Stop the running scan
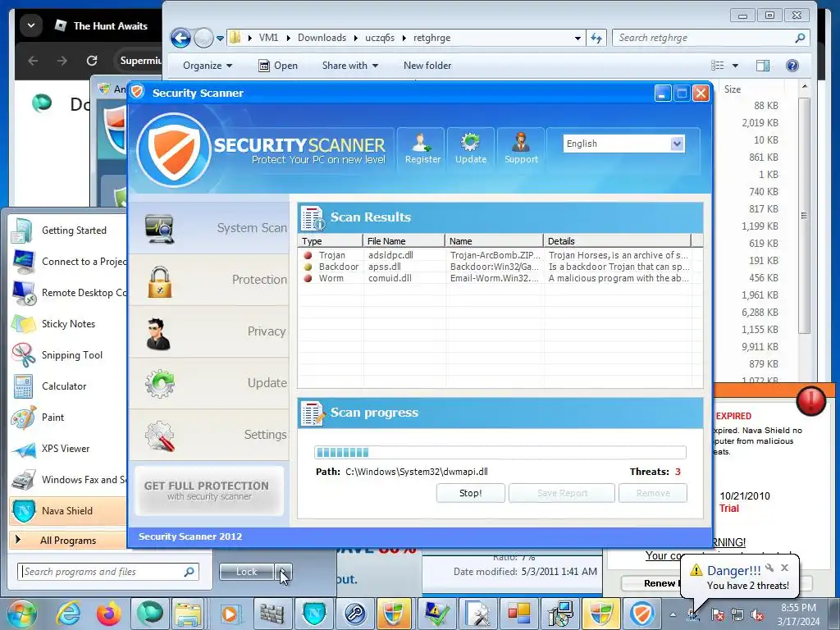Viewport: 840px width, 630px height. [x=470, y=493]
